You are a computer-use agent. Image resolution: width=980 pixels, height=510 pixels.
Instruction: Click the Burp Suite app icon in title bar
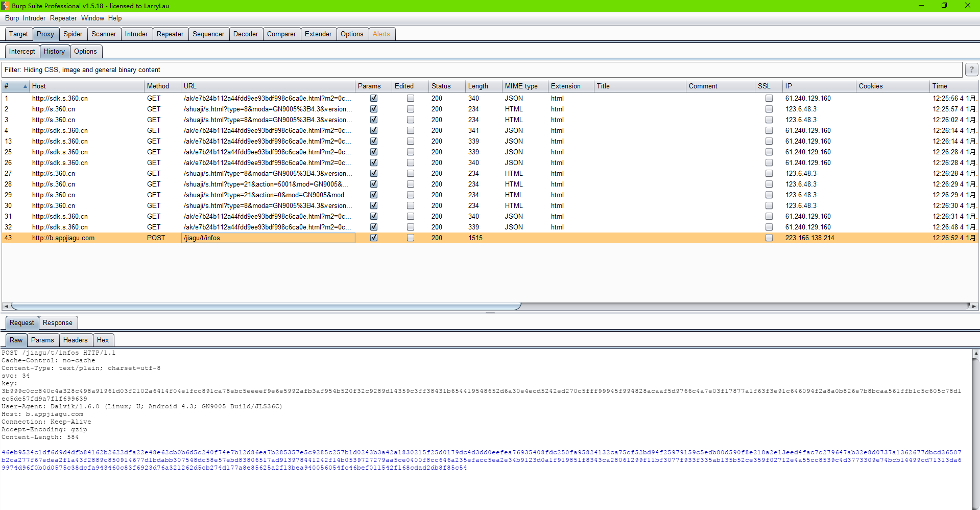(x=5, y=6)
